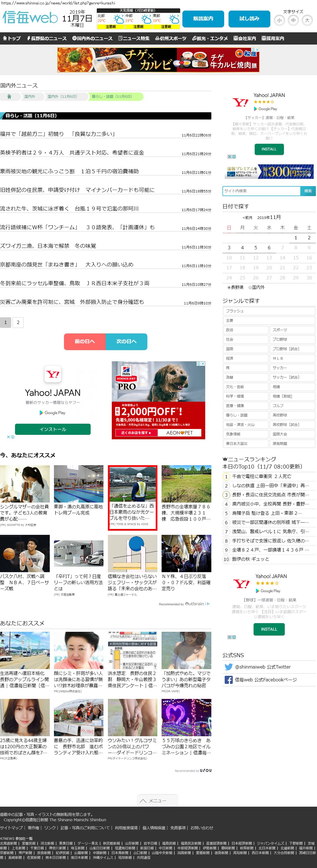
Task: Close the AEON PET ad via X icon
Action: pyautogui.click(x=203, y=364)
